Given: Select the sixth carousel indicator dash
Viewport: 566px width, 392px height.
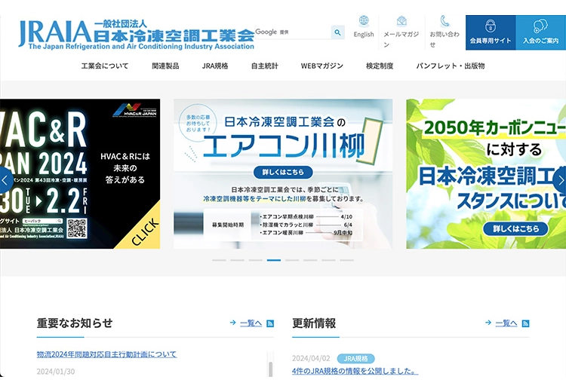Looking at the screenshot, I should (x=310, y=260).
